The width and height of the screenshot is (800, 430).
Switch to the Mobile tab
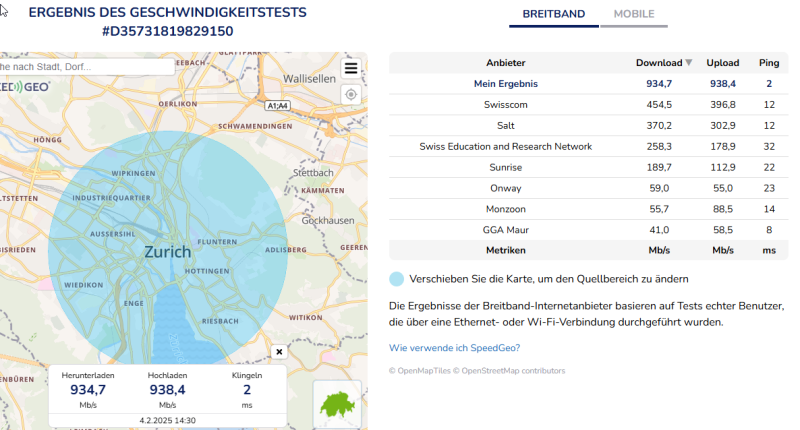(x=634, y=15)
